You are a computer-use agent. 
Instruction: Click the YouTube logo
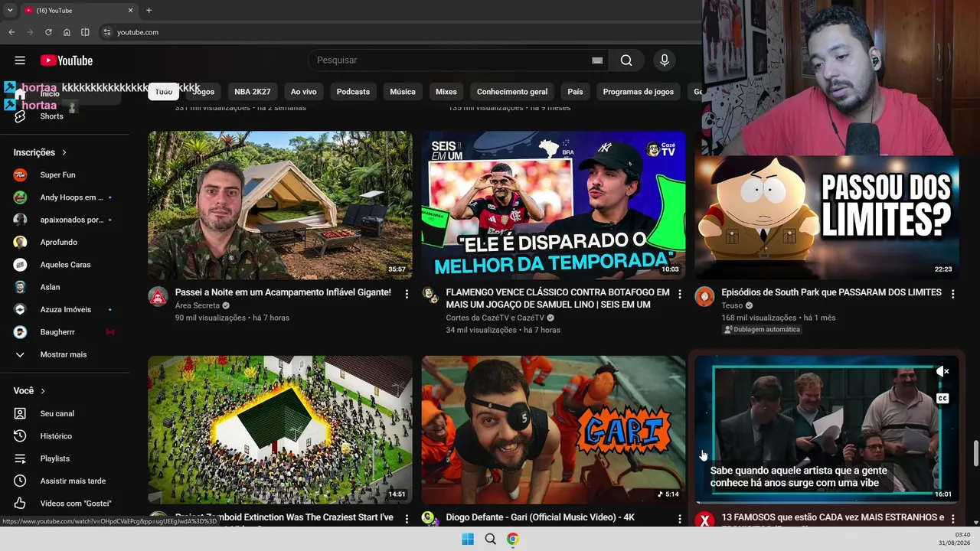coord(67,60)
